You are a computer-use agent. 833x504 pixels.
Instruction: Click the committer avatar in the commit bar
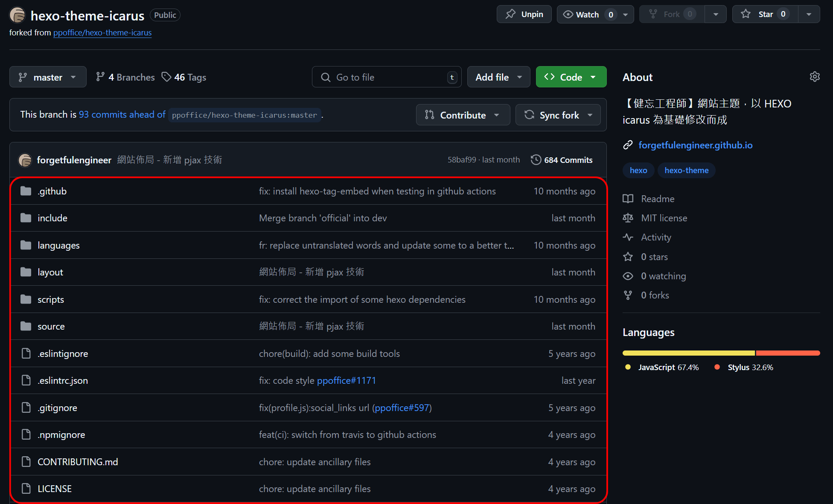[x=25, y=160]
